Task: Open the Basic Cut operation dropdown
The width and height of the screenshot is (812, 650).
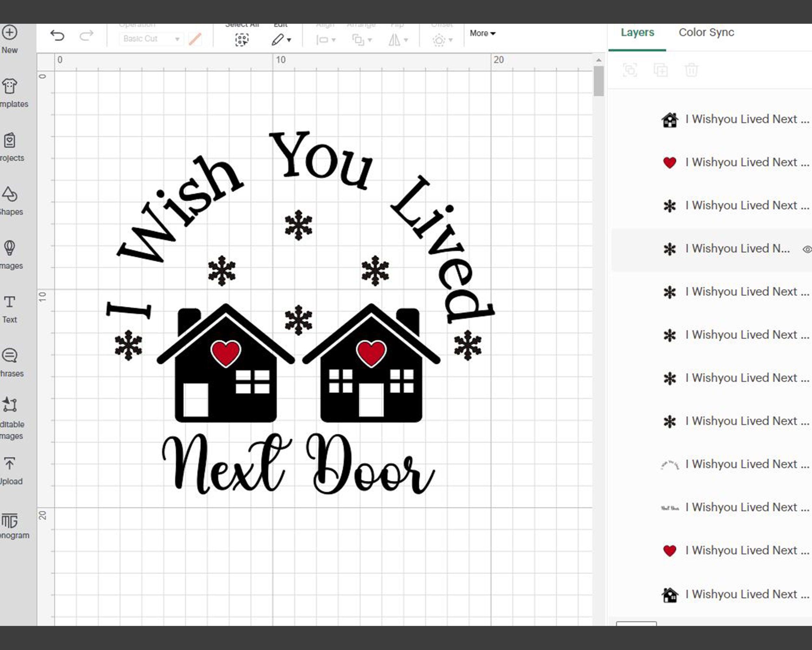Action: [150, 39]
